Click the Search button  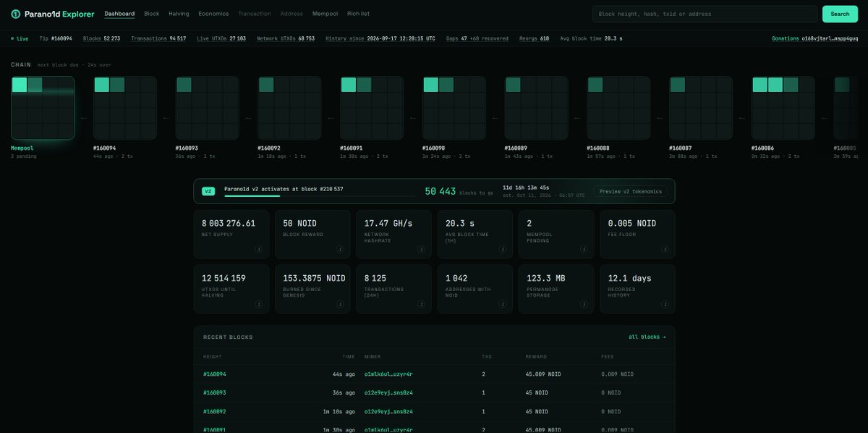(x=840, y=14)
